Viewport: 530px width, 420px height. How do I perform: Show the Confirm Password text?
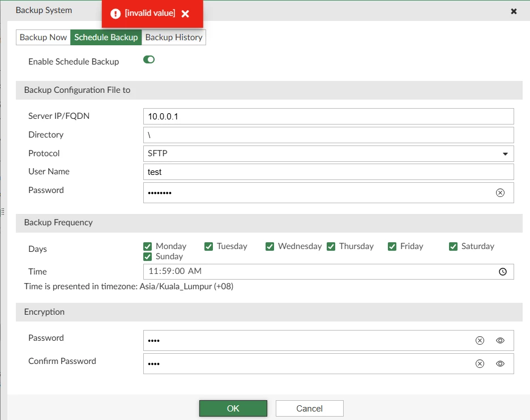coord(500,363)
